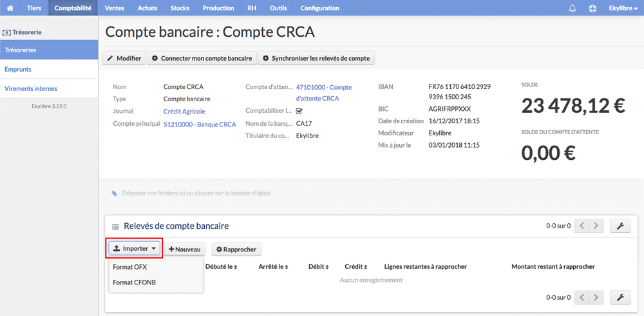Select Virements internes in the sidebar

[x=49, y=88]
